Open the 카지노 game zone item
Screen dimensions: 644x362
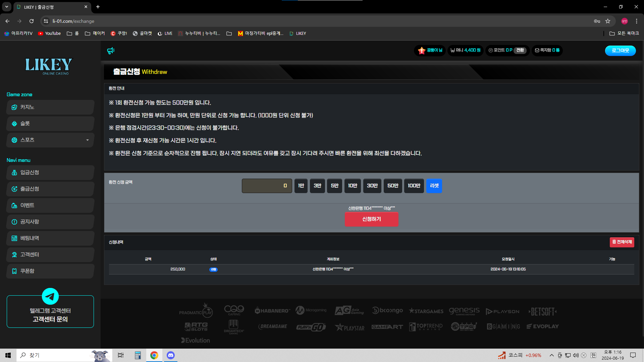click(50, 107)
